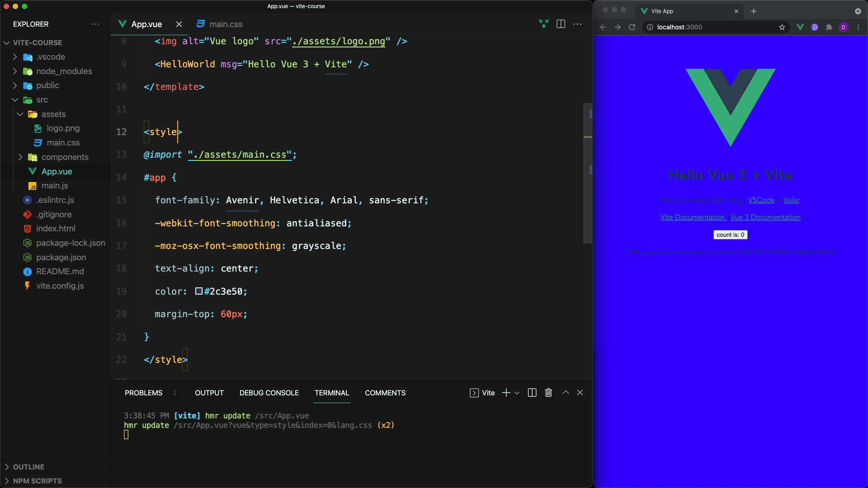Click the #2c3e50 color swatch

[199, 291]
